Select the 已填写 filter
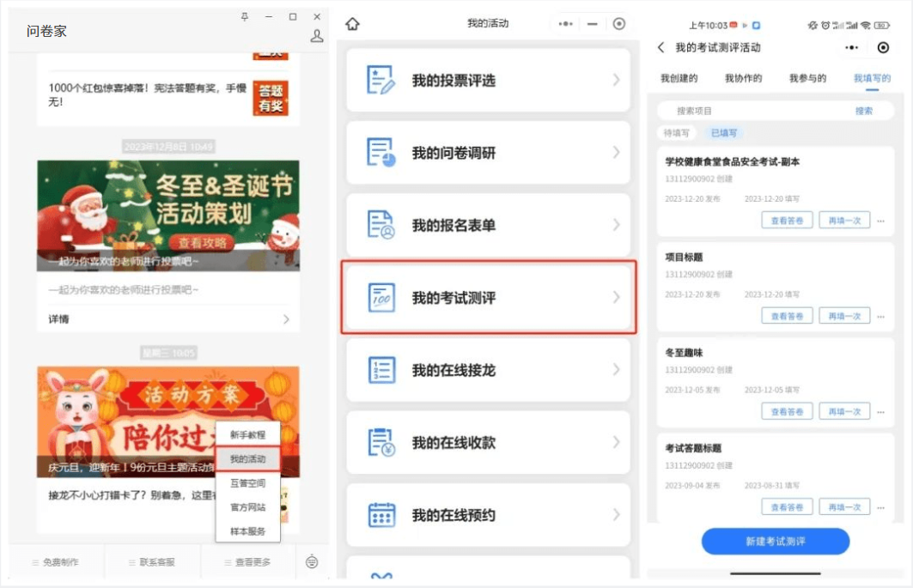913x588 pixels. pyautogui.click(x=724, y=133)
